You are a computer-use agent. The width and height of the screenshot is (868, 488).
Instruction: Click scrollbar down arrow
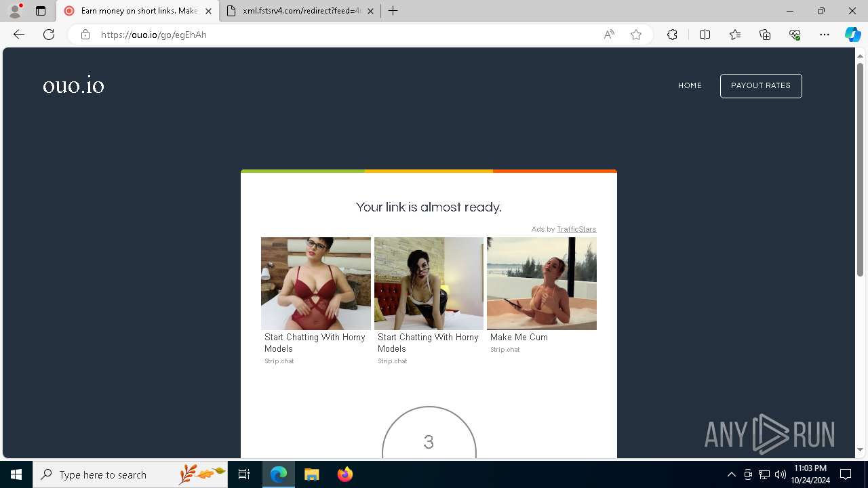860,449
